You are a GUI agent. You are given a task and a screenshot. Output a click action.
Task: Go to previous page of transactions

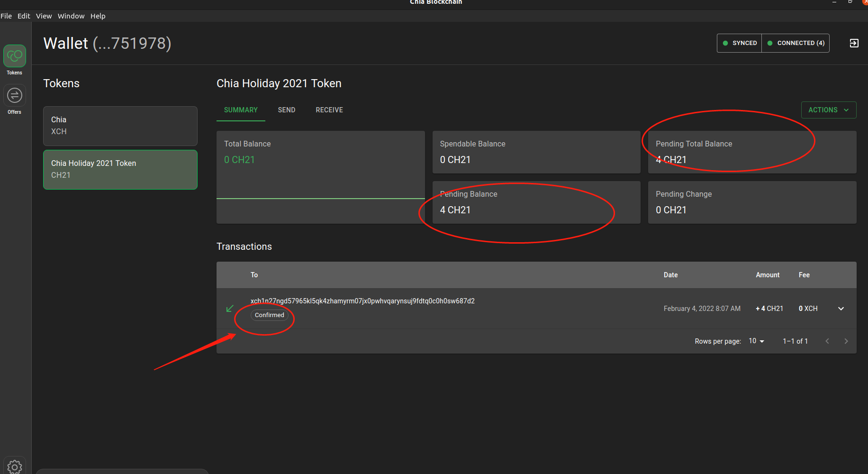(x=827, y=341)
